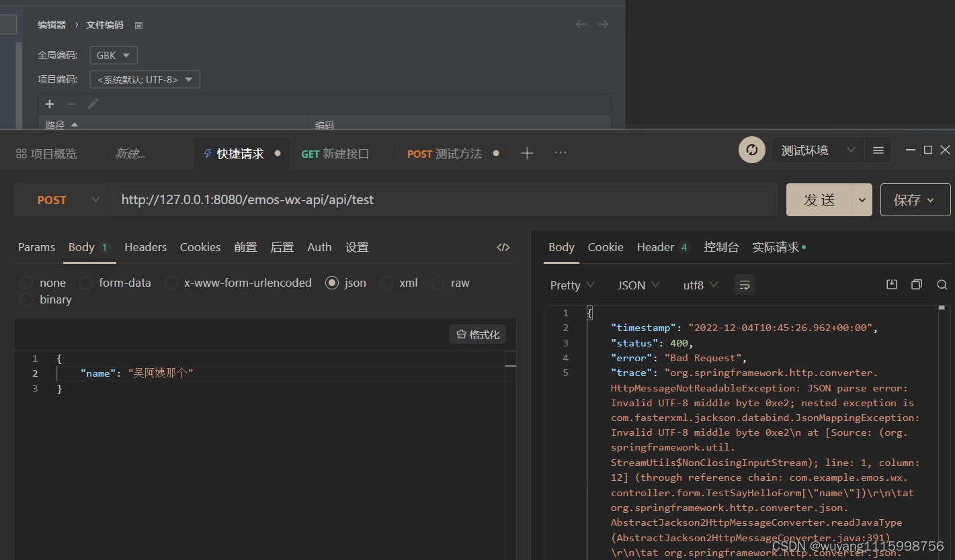This screenshot has height=560, width=955.
Task: Open the response Cookie tab
Action: [x=606, y=247]
